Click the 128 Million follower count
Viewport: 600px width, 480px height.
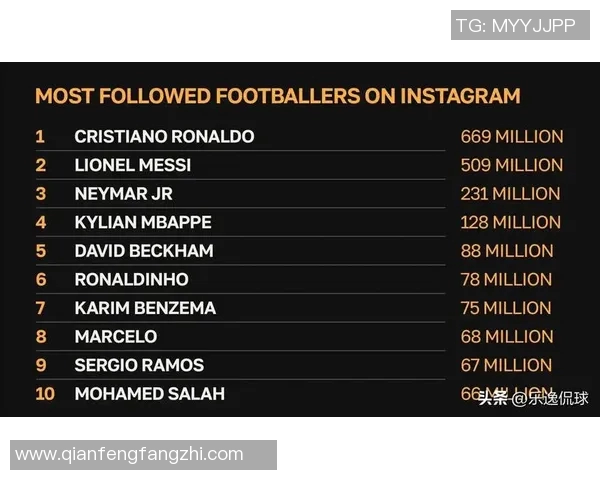pyautogui.click(x=510, y=222)
